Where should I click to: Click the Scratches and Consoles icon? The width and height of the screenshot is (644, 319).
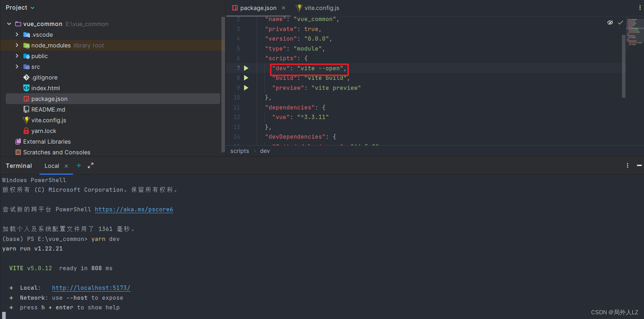(x=18, y=152)
